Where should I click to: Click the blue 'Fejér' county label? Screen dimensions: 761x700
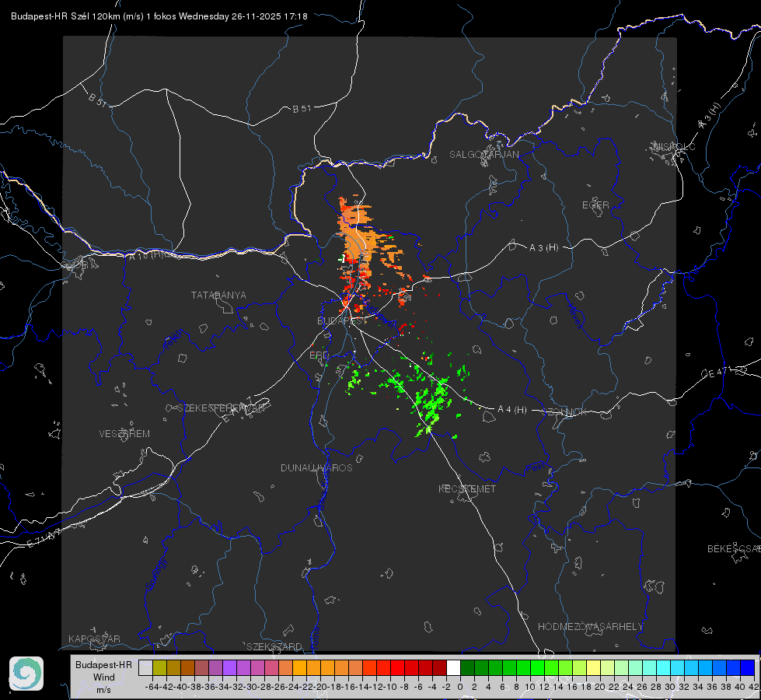pos(173,340)
